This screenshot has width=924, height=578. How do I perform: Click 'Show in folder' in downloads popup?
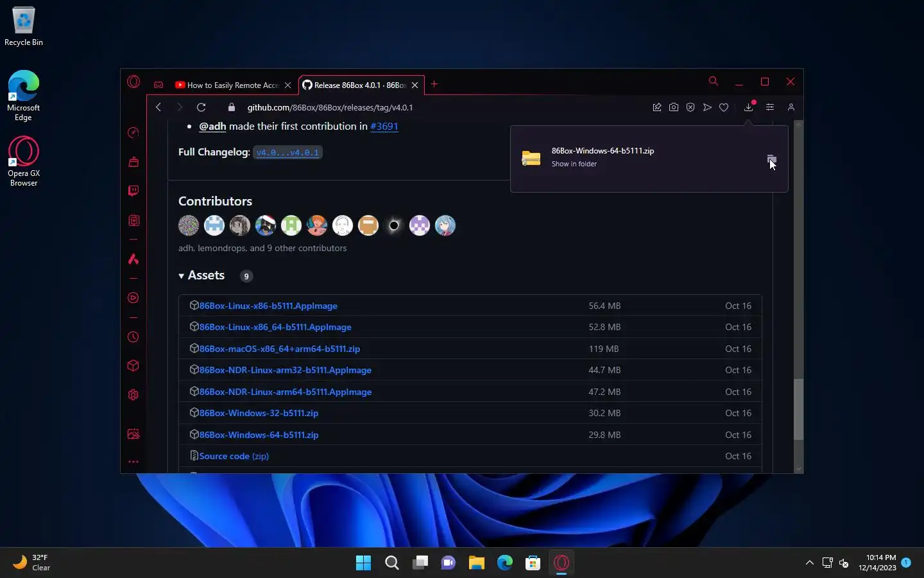574,164
